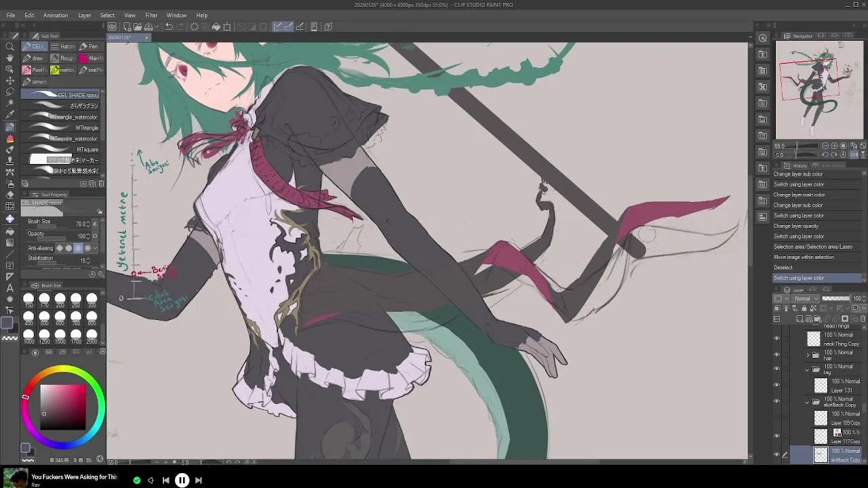Select the Lasso selection tool
This screenshot has height=488, width=868.
(x=10, y=92)
